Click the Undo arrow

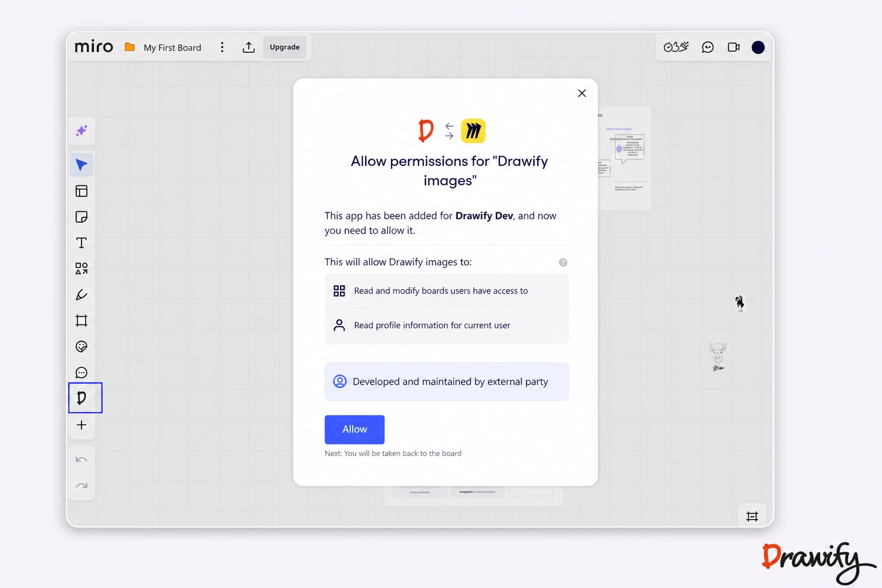pos(82,459)
